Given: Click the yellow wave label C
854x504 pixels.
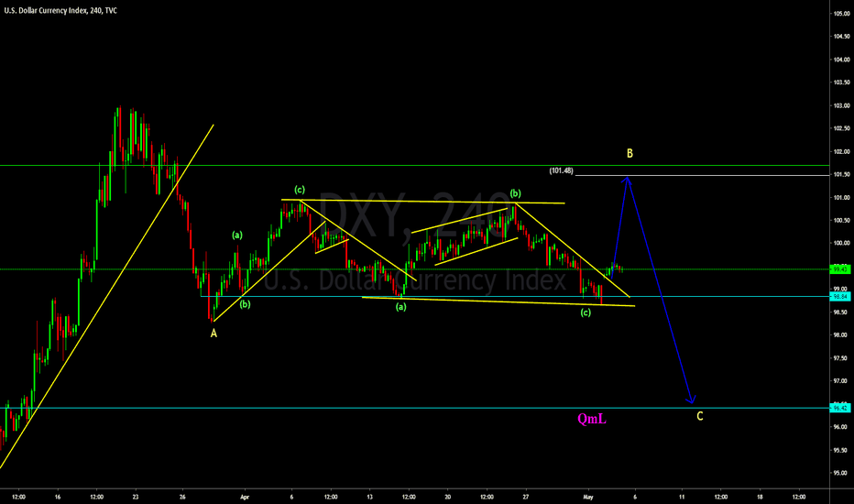Looking at the screenshot, I should pos(700,416).
